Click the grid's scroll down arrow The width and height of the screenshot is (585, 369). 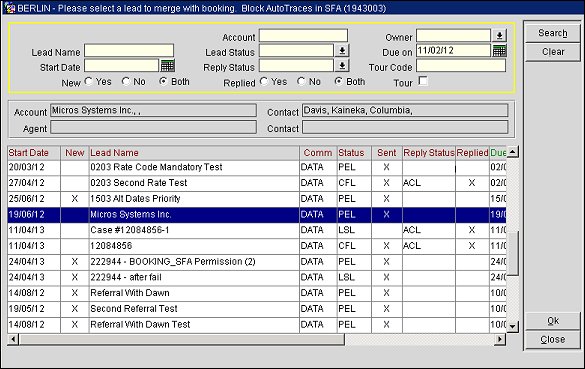coord(512,326)
